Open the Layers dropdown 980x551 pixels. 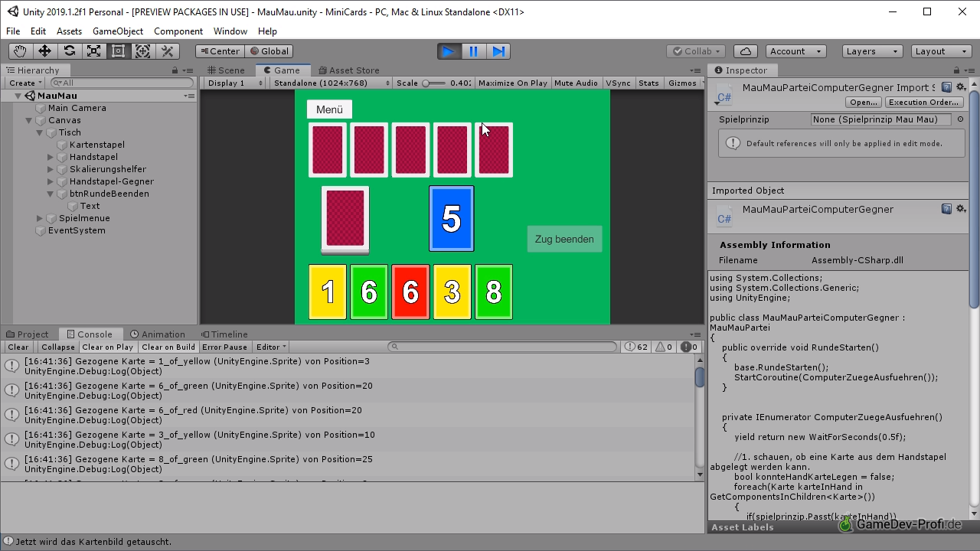(873, 51)
